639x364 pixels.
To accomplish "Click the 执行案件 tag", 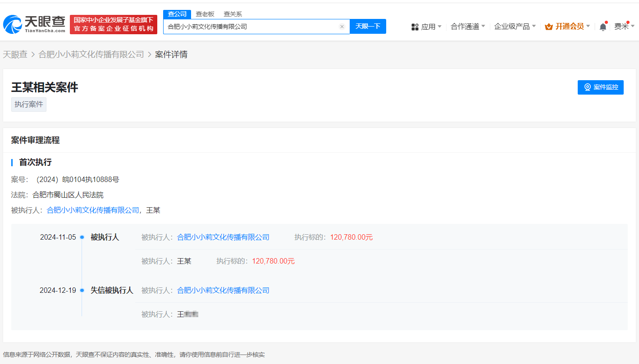I will click(29, 105).
